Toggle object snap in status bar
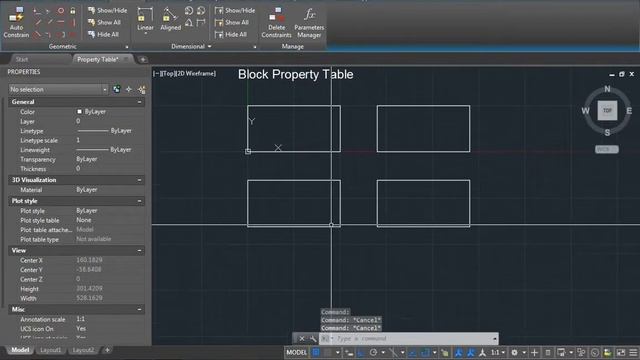 (x=425, y=352)
